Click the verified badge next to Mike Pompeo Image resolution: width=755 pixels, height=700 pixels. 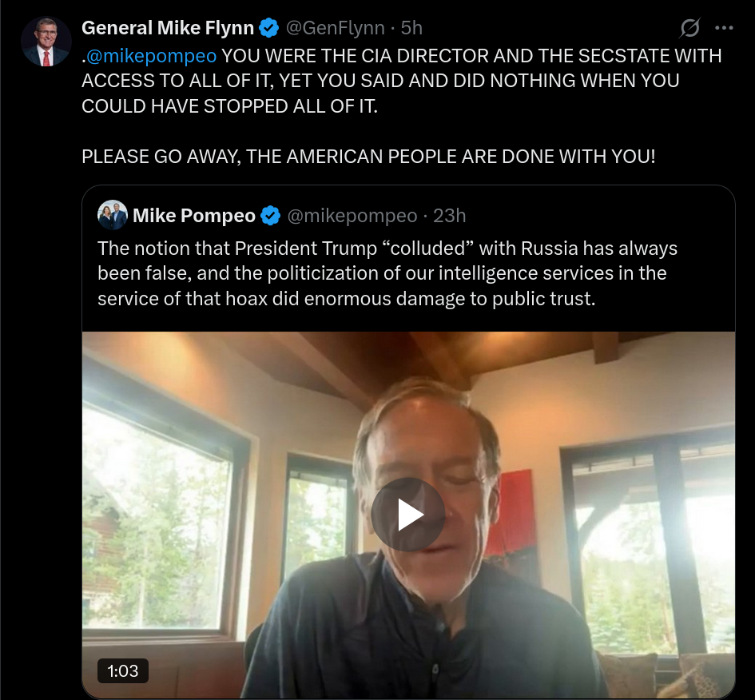(271, 216)
